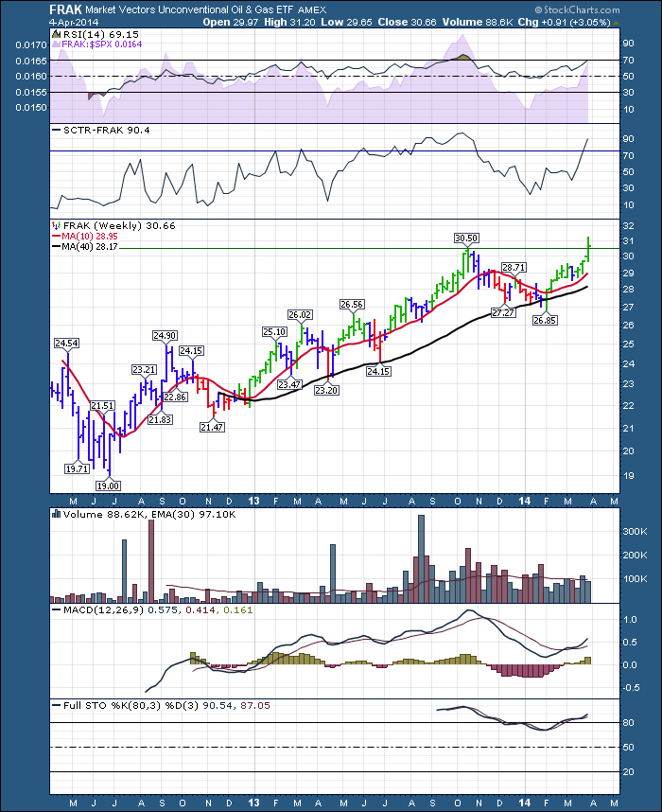Click the High 31.20 value
Screen dimensions: 662x812
coord(289,22)
